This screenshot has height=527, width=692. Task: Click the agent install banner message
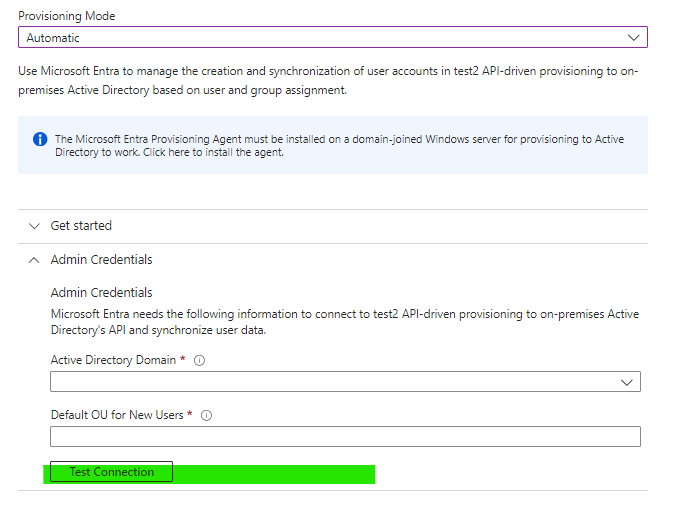pos(339,146)
